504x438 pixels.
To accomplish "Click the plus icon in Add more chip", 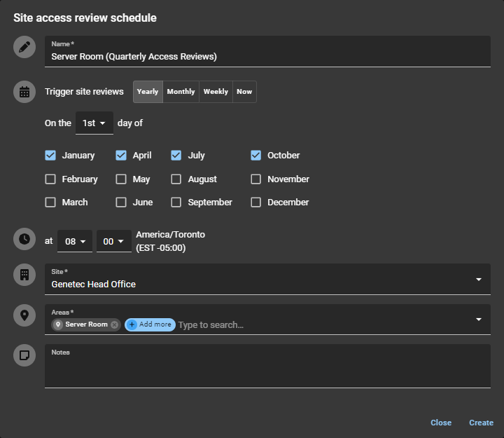I will coord(132,324).
